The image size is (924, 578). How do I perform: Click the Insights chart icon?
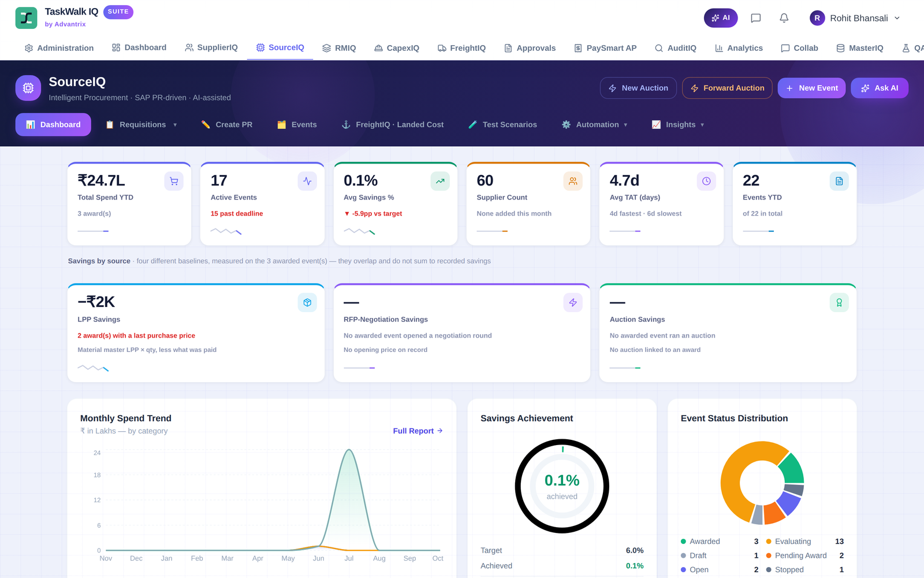[x=656, y=125]
